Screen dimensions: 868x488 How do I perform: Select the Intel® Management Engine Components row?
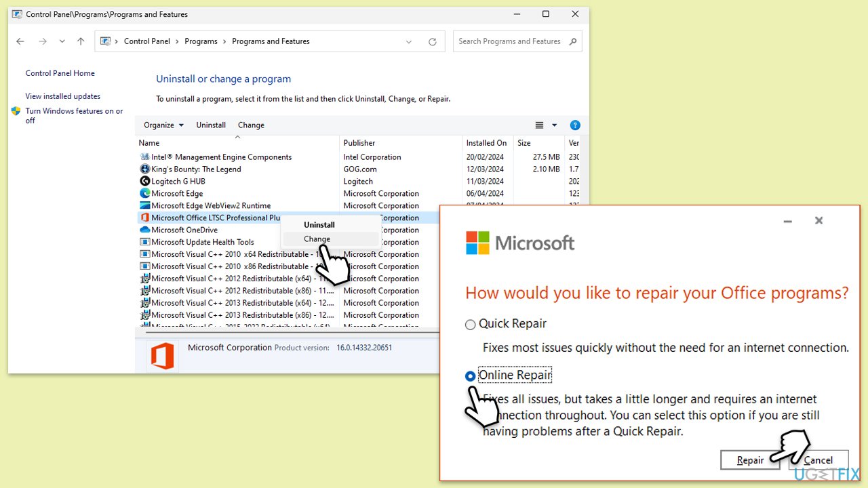(x=356, y=157)
